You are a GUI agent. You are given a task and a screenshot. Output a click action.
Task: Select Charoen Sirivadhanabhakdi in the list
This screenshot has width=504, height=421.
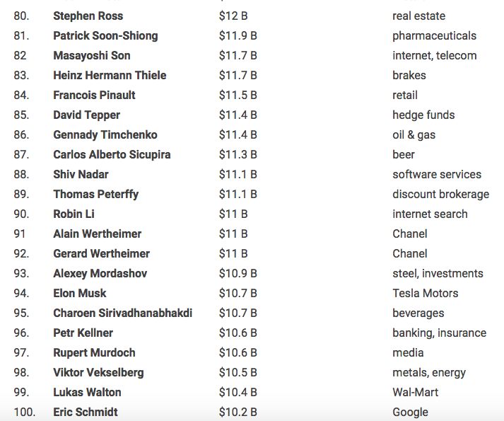[122, 313]
